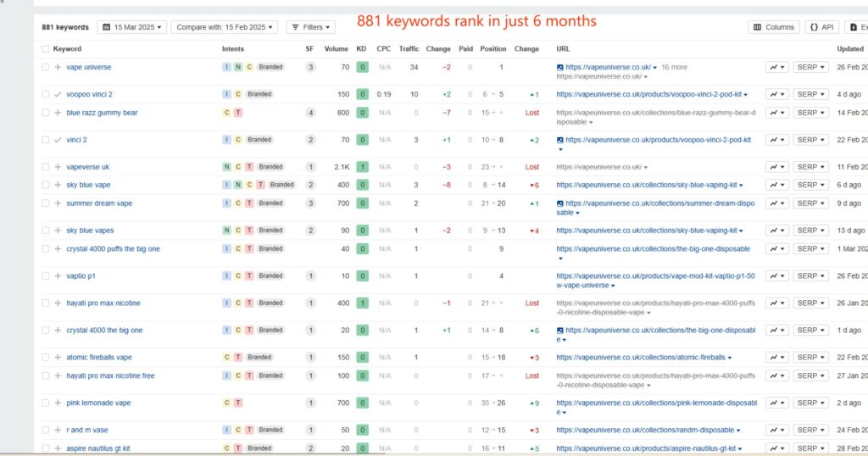Click checkmark icon beside vinci 2
Screen dimensions: 868x456
58,140
